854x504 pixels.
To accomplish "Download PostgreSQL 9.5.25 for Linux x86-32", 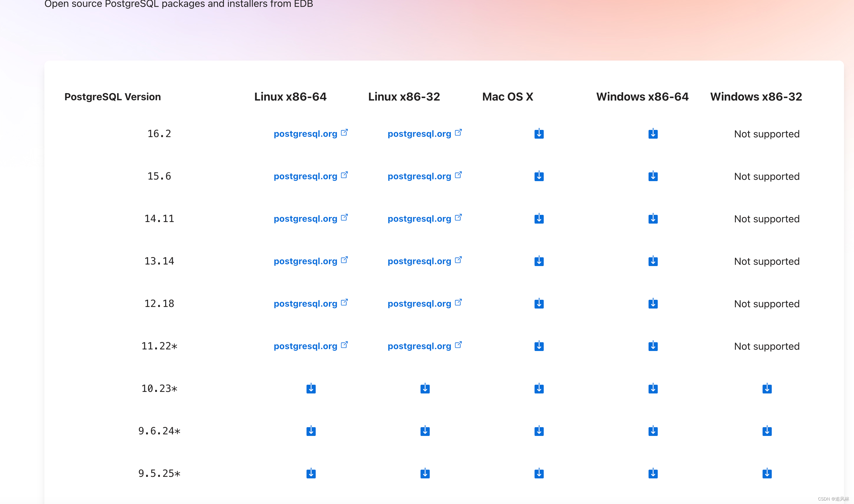I will 425,473.
